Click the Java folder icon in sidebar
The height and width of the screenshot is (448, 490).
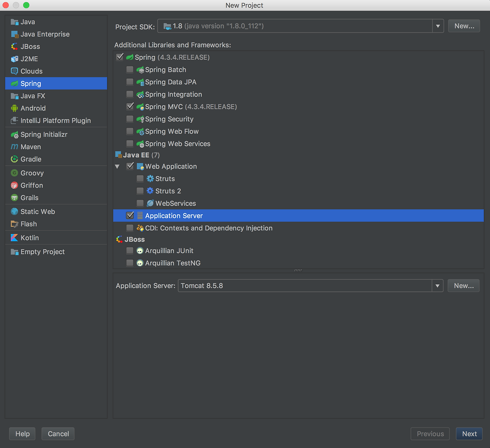pyautogui.click(x=15, y=22)
